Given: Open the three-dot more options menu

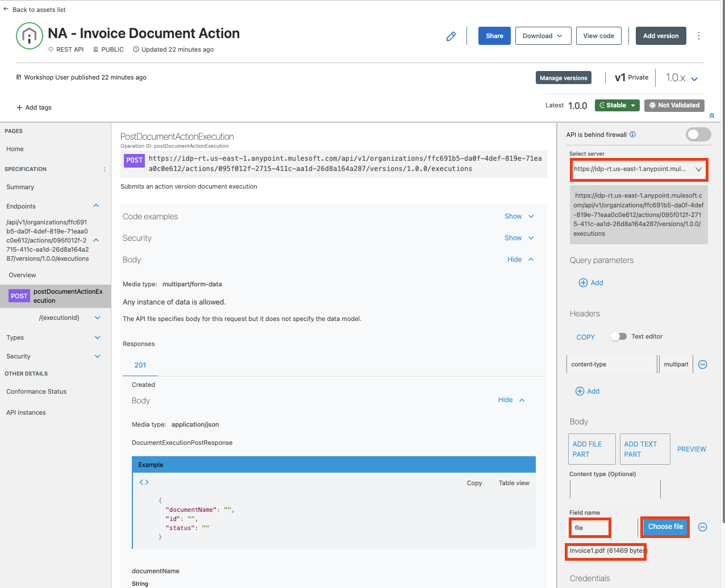Looking at the screenshot, I should pyautogui.click(x=699, y=36).
